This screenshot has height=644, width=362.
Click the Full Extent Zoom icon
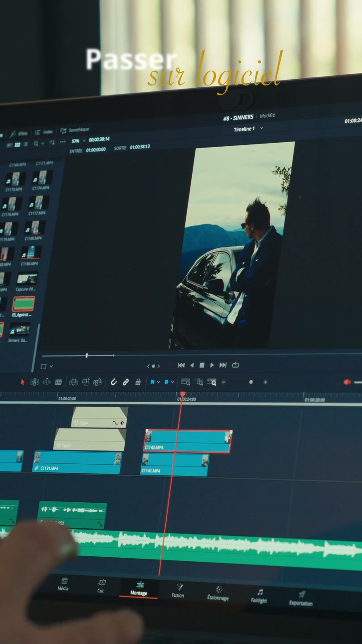coord(185,382)
